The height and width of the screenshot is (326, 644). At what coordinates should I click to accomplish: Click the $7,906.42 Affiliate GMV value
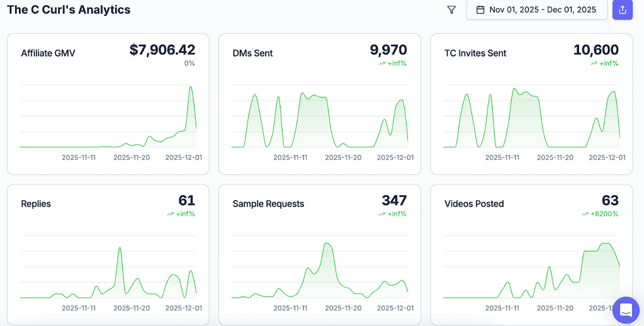point(162,50)
